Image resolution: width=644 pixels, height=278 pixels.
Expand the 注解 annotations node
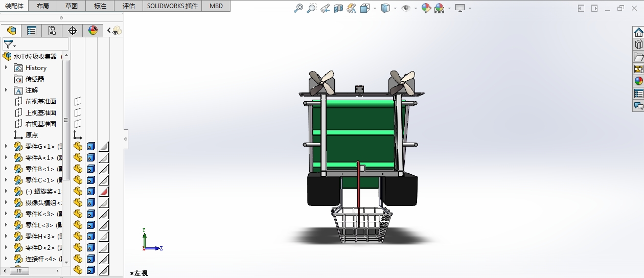6,90
